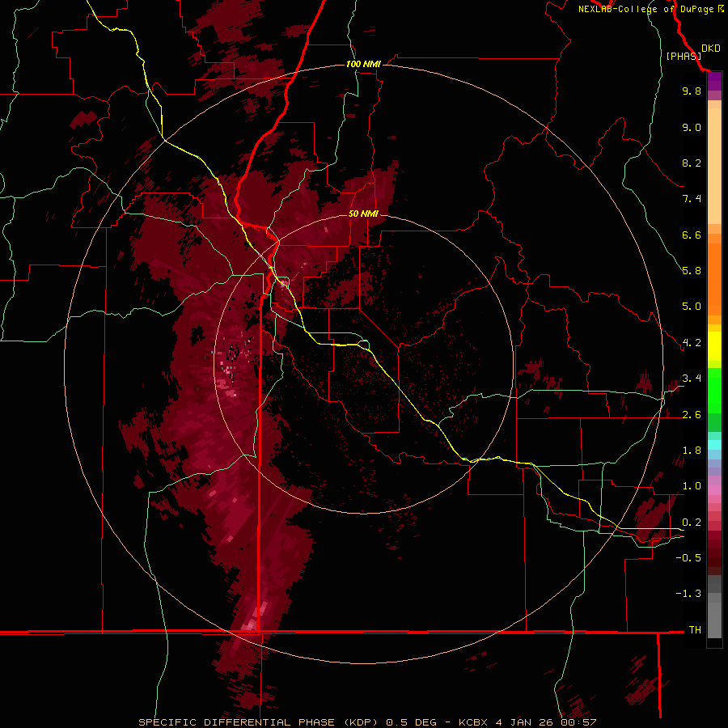Click the 7.4 value on the scale
Screen dimensions: 728x728
click(692, 199)
